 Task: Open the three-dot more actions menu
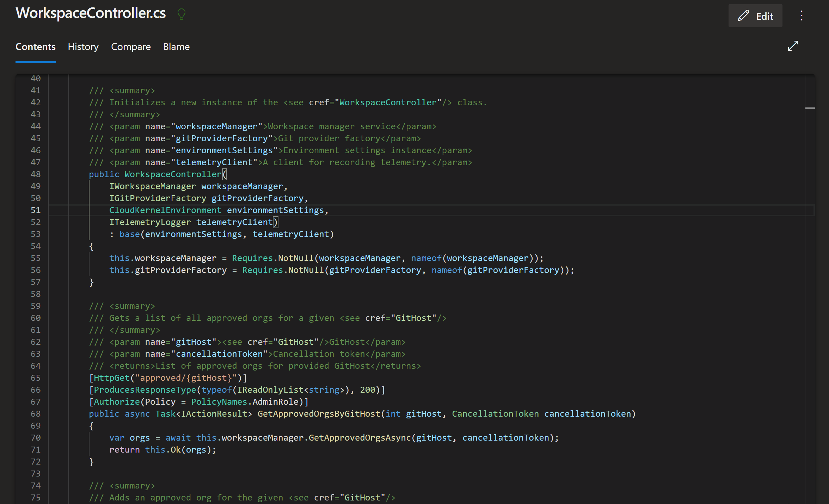tap(801, 16)
